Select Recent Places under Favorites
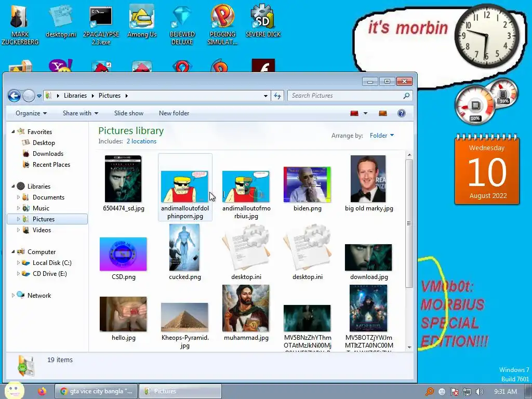This screenshot has height=399, width=532. [x=51, y=165]
